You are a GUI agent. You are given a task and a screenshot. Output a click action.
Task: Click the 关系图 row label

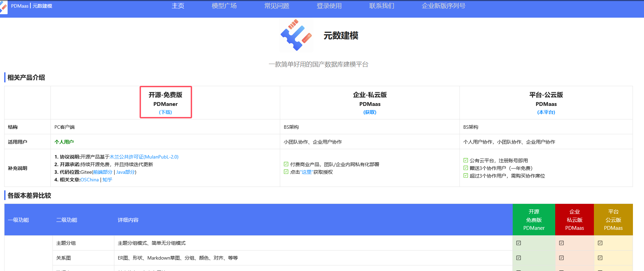coord(64,258)
